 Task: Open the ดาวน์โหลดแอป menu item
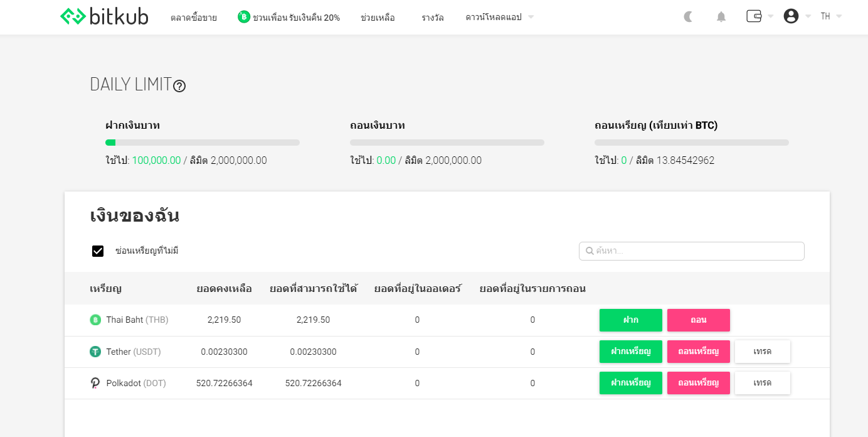pyautogui.click(x=494, y=18)
